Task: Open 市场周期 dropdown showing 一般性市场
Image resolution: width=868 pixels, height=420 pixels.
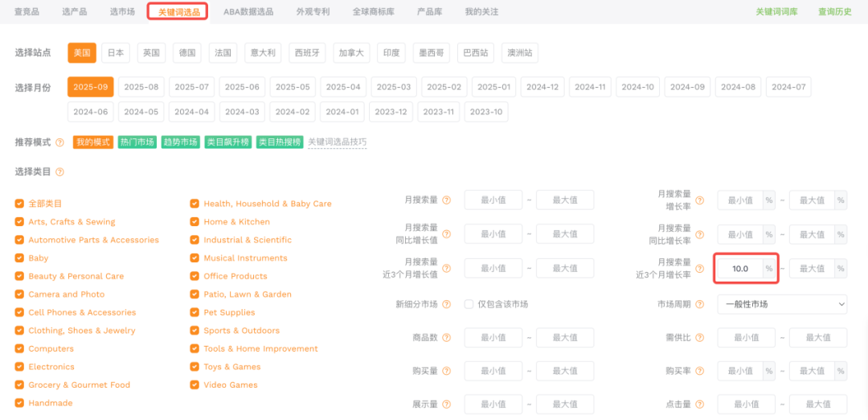Action: pyautogui.click(x=782, y=304)
